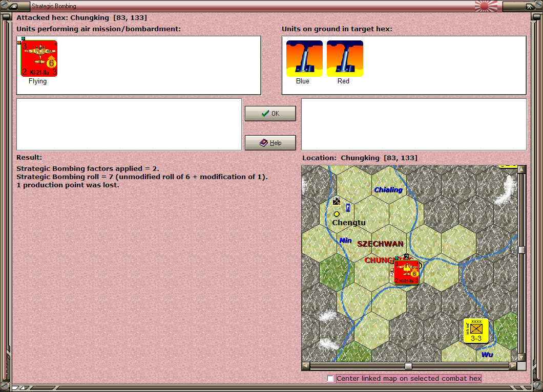Click the Chengtu city marker on the map
The height and width of the screenshot is (392, 543).
tap(337, 214)
